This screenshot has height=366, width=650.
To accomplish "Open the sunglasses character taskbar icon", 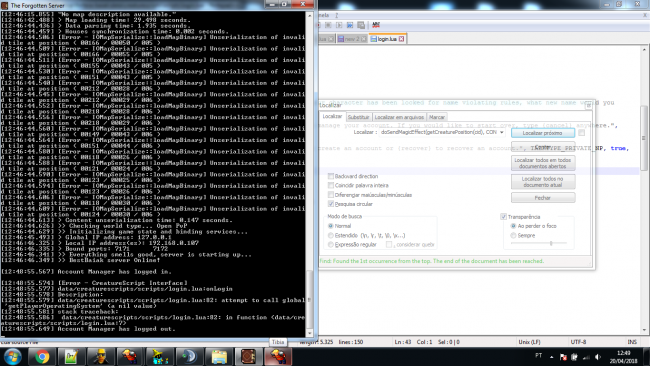I will [101, 356].
